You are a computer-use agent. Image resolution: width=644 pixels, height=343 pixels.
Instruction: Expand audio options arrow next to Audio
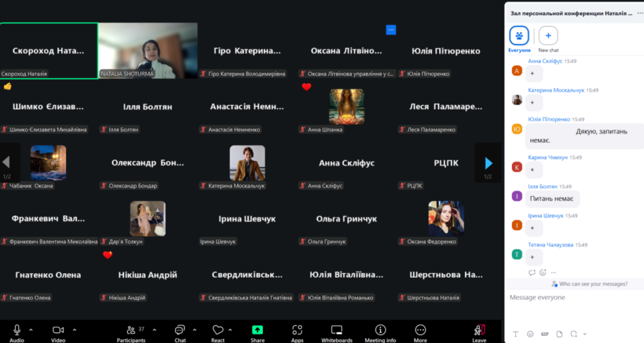pos(31,329)
